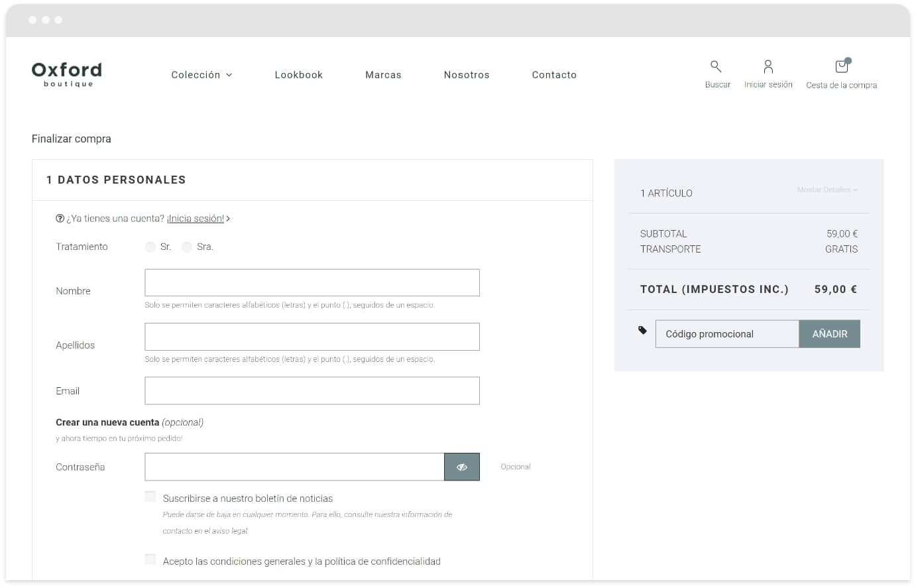The height and width of the screenshot is (588, 916).
Task: Click the AÑADIR promo button
Action: pyautogui.click(x=830, y=334)
